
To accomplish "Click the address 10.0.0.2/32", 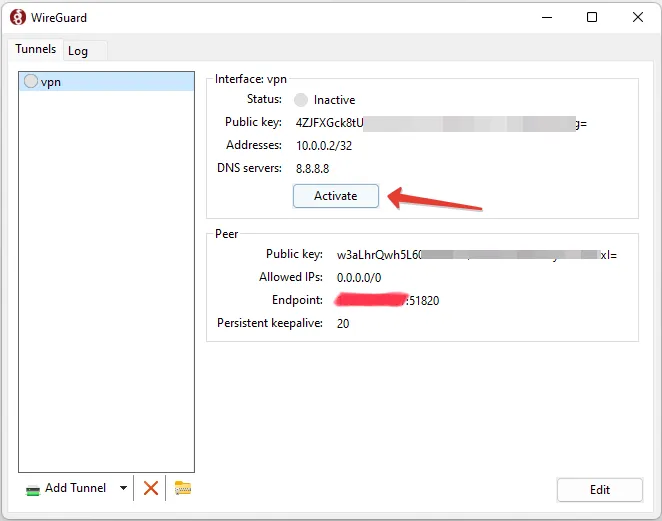I will tap(324, 146).
